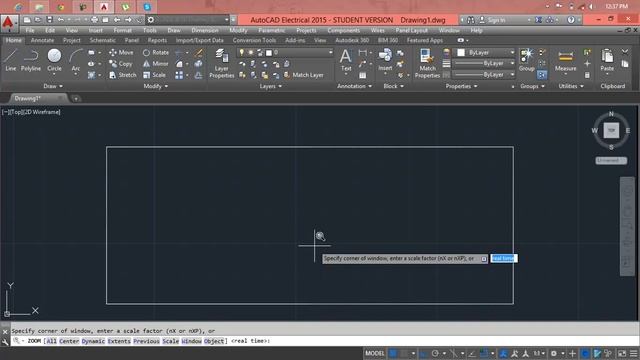Viewport: 640px width, 360px height.
Task: Toggle layer on/off lightbulb icon
Action: tap(242, 53)
